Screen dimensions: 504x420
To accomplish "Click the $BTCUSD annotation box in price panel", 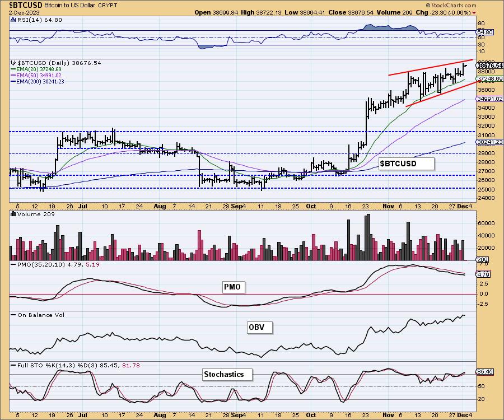I will click(407, 164).
